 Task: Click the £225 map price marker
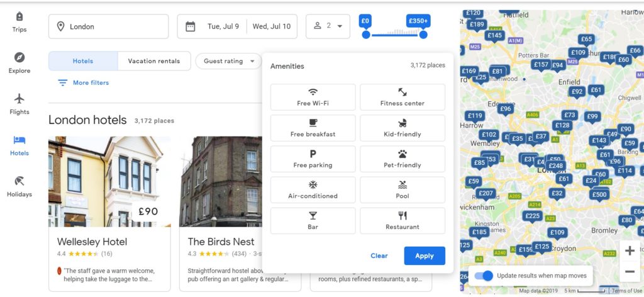[x=532, y=216]
